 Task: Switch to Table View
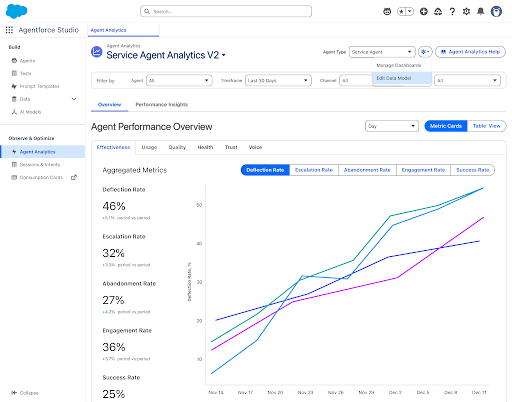(x=487, y=126)
